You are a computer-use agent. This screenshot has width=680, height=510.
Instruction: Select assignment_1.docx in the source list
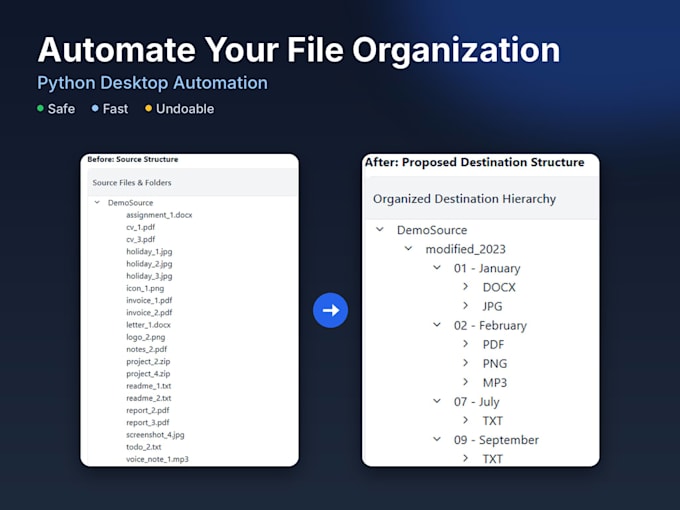pos(159,215)
